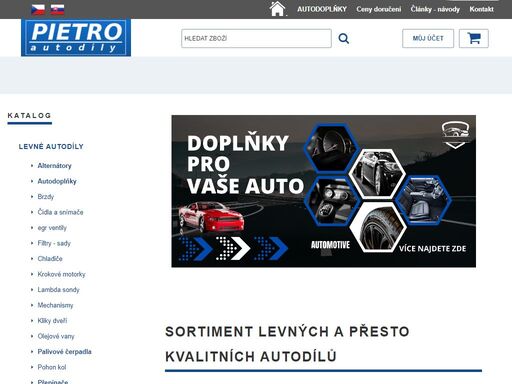Image resolution: width=512 pixels, height=384 pixels.
Task: Select Pohon kol category
Action: [x=52, y=367]
